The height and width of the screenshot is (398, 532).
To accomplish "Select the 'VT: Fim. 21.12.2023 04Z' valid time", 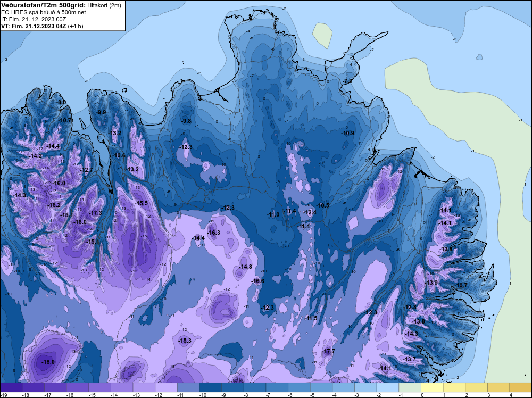I will point(34,26).
